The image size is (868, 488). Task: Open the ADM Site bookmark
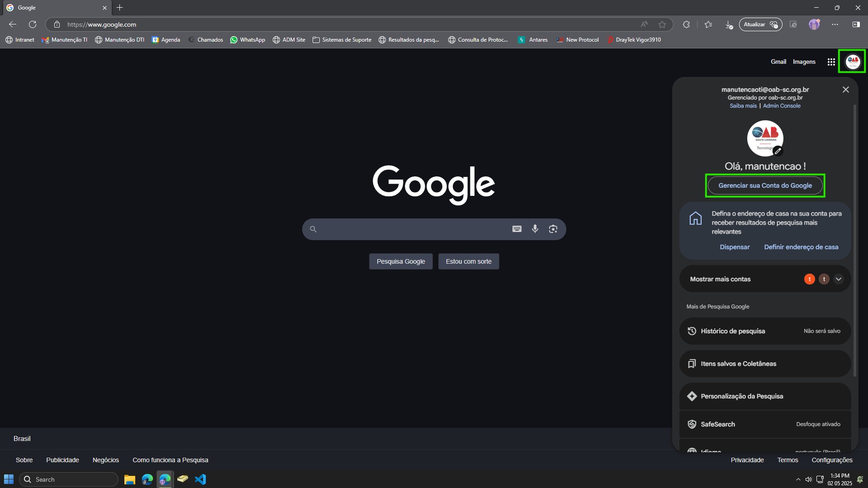click(289, 40)
